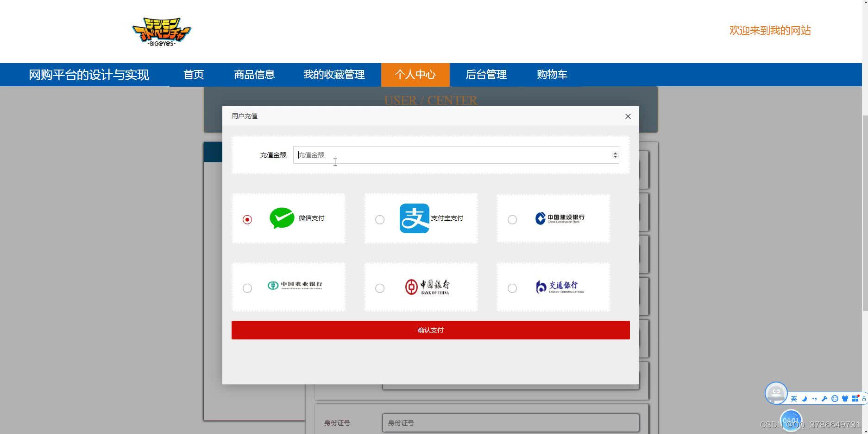Viewport: 868px width, 434px height.
Task: Open the 后台管理 nav item
Action: pyautogui.click(x=486, y=75)
